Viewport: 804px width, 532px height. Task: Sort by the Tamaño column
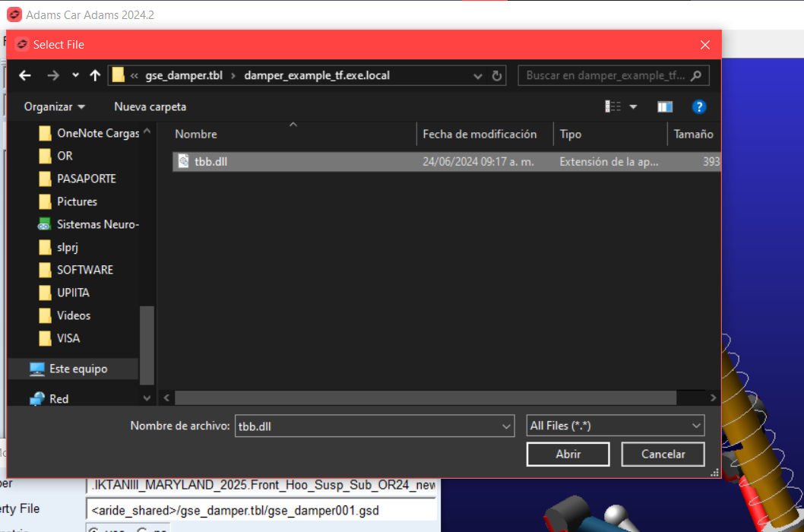point(693,134)
